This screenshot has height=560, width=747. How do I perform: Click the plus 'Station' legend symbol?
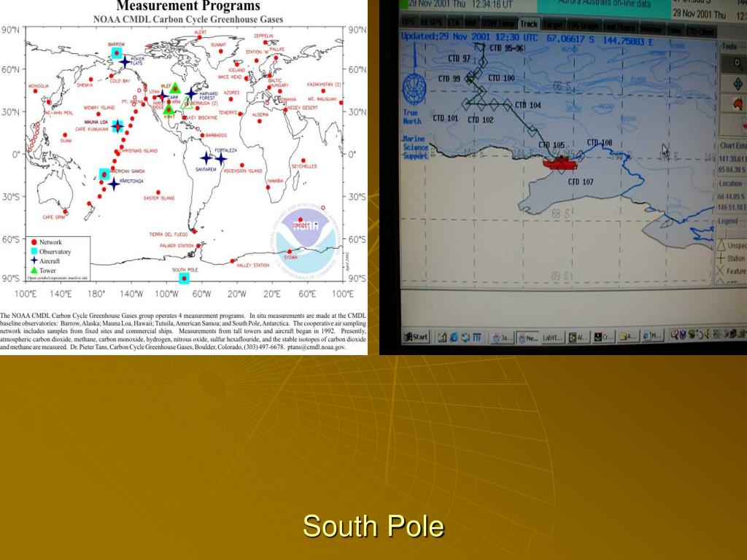[720, 258]
